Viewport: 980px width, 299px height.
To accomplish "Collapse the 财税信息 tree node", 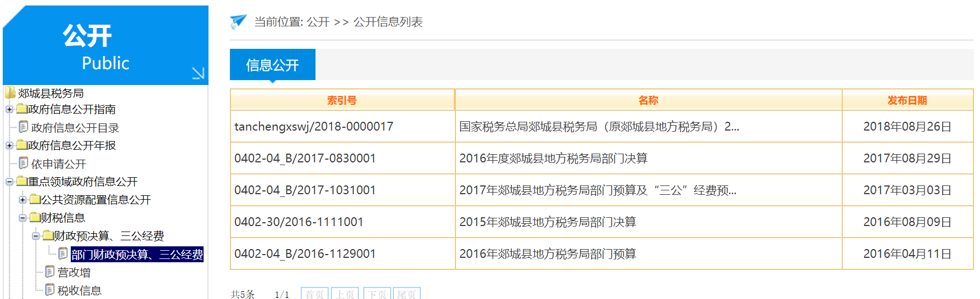I will click(22, 218).
